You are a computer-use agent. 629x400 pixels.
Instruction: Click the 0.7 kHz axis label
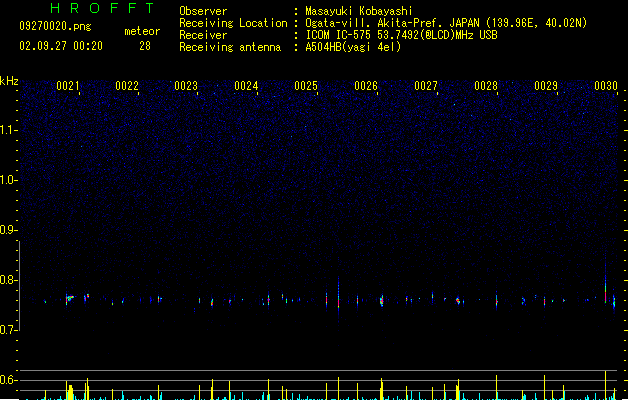coord(9,330)
